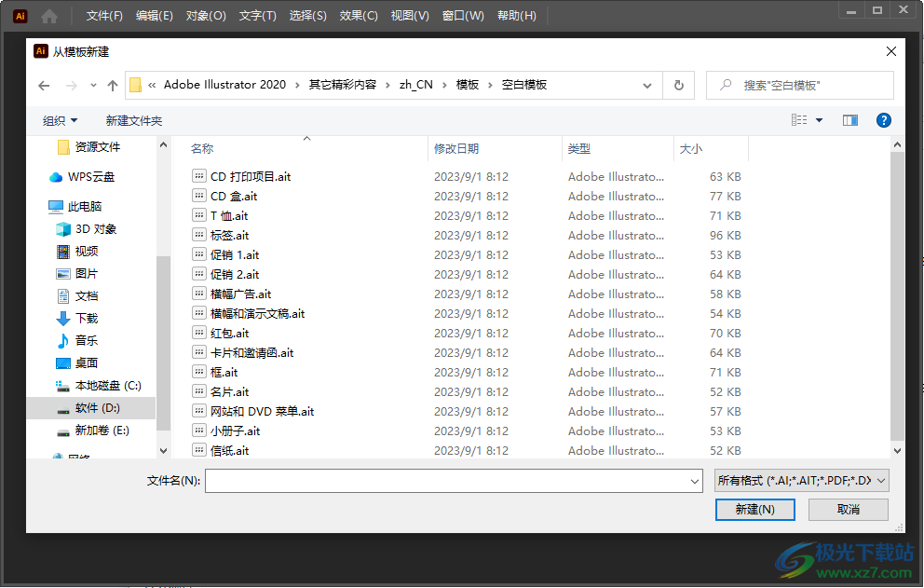Select the file 卡片和邀请函.ait
The height and width of the screenshot is (588, 924).
251,352
